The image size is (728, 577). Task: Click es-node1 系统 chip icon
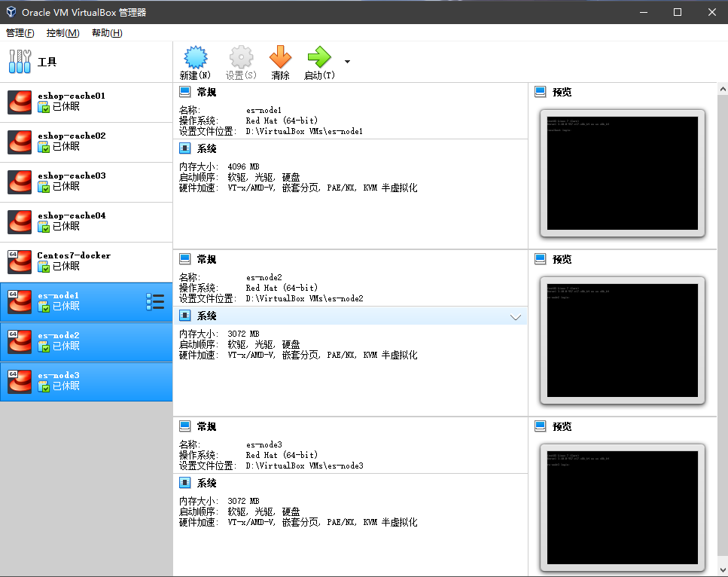(184, 148)
